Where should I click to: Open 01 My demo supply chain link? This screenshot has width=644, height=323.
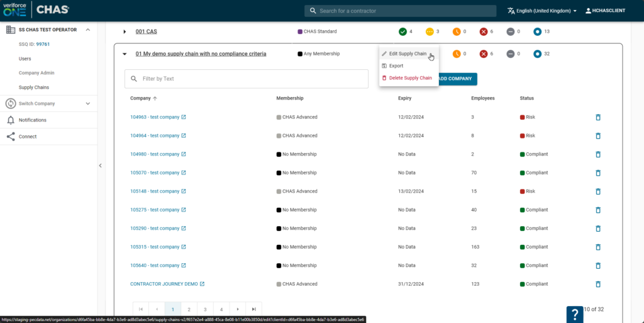coord(201,54)
